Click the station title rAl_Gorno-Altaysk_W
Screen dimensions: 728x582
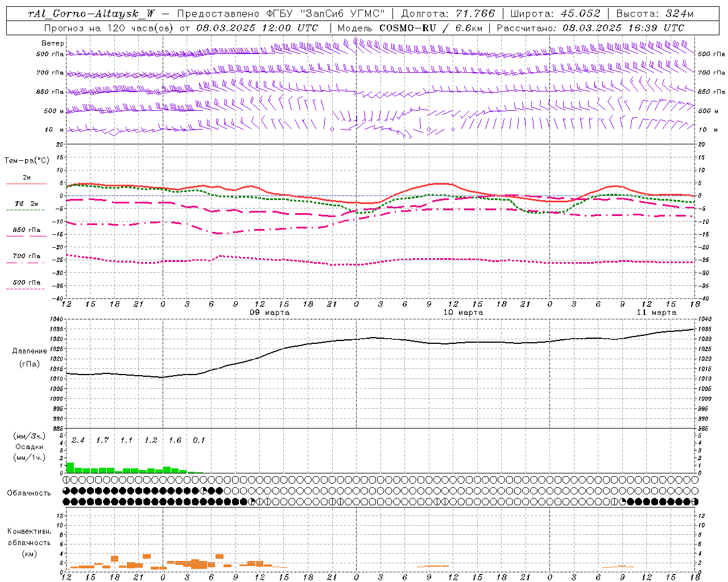[x=91, y=14]
